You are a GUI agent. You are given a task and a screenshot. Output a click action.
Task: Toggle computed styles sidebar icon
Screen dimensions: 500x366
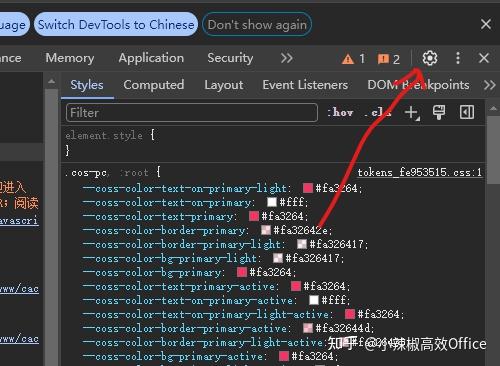coord(467,112)
